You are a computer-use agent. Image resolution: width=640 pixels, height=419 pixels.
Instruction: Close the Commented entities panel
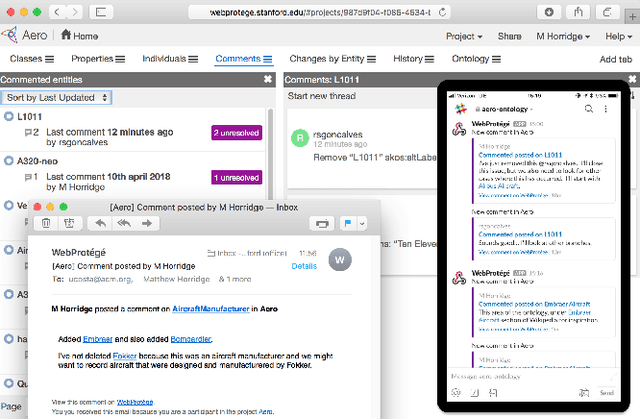267,79
